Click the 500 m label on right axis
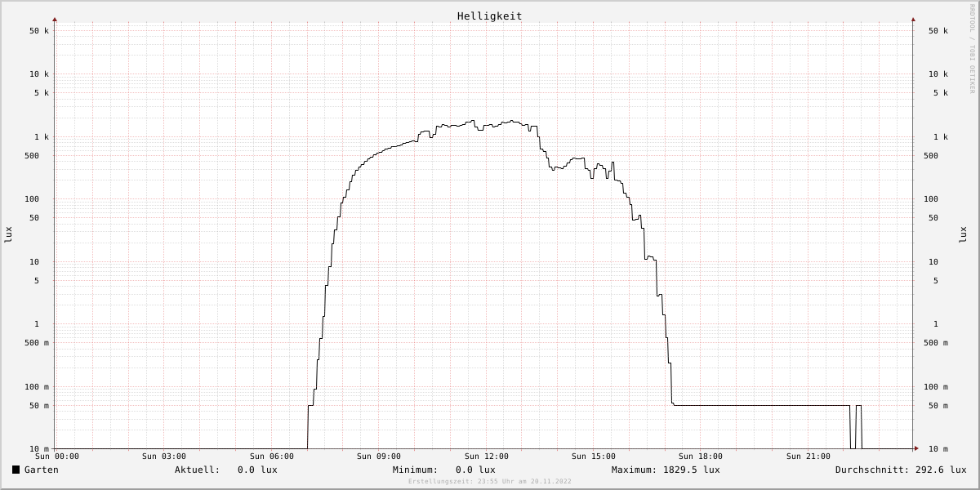 tap(936, 343)
